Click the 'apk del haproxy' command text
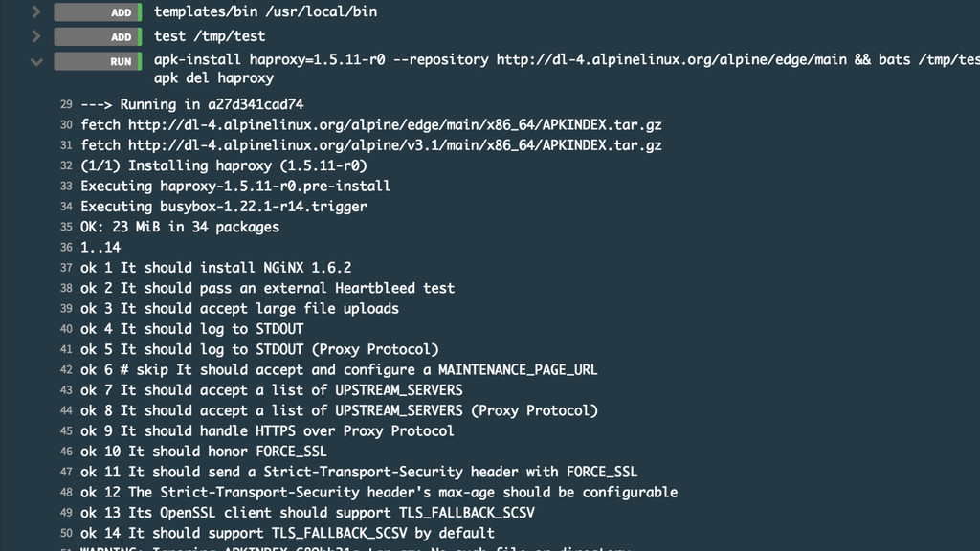The image size is (980, 551). pyautogui.click(x=213, y=78)
